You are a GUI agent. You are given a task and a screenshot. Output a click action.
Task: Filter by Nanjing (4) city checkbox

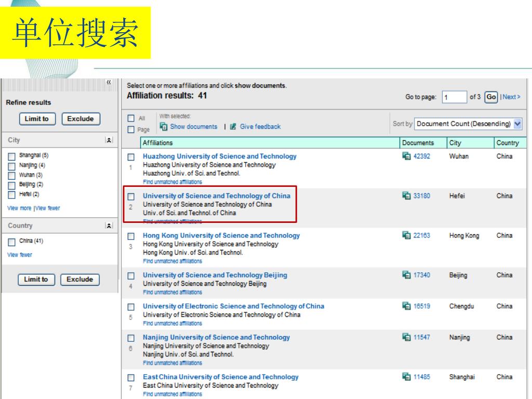(12, 166)
